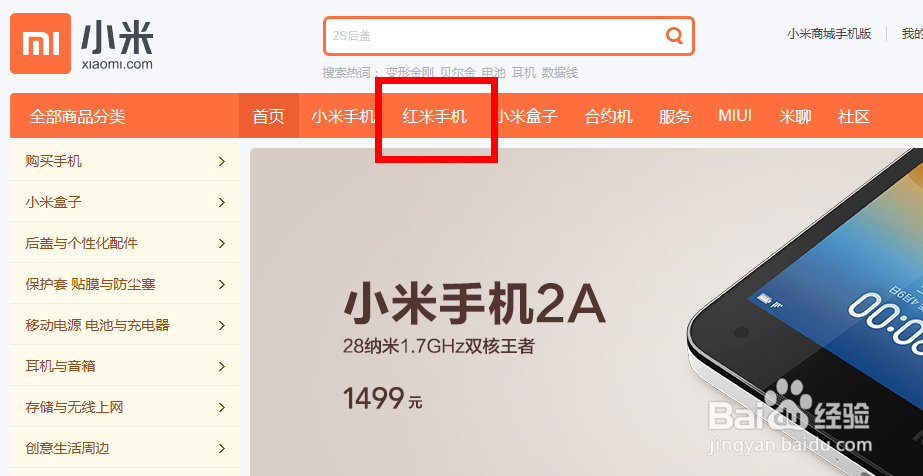Open the MIUI navigation link
Image resolution: width=923 pixels, height=476 pixels.
pyautogui.click(x=735, y=115)
